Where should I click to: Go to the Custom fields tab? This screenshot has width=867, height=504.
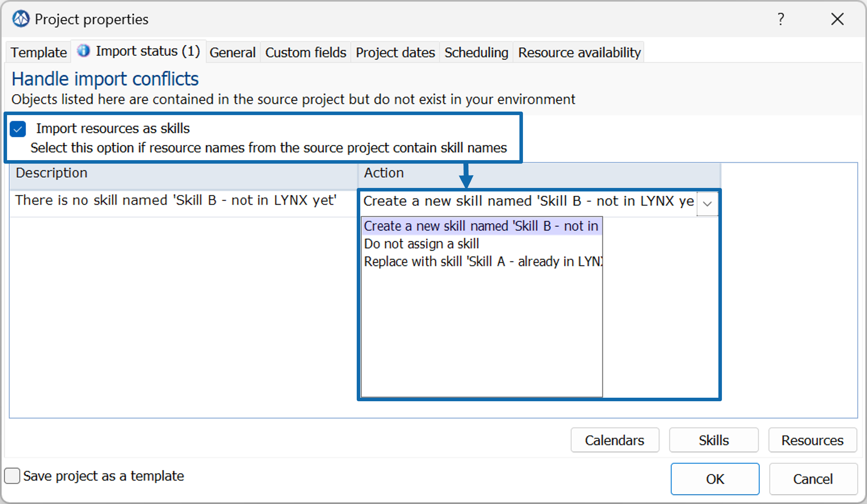[x=306, y=52]
